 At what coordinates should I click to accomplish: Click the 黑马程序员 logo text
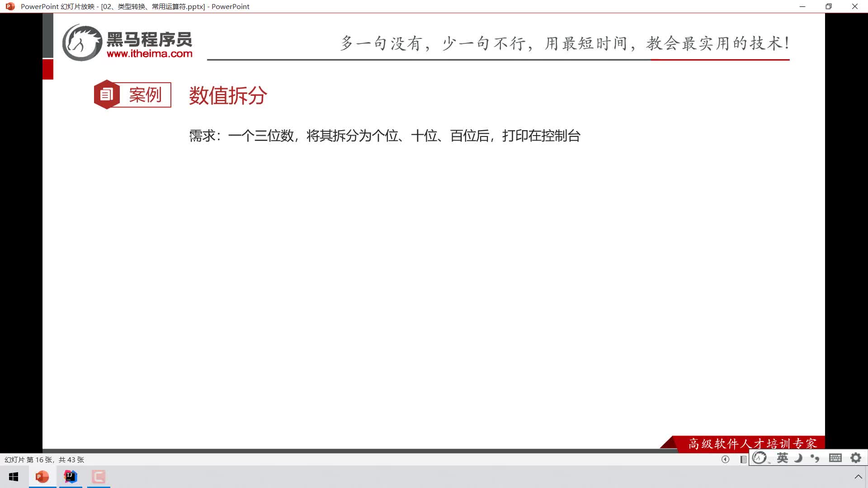tap(150, 39)
